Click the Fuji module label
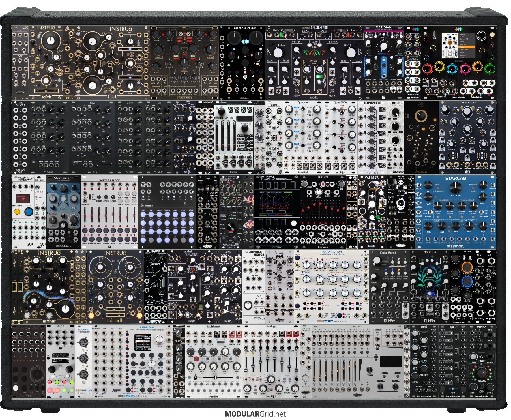 pos(158,103)
